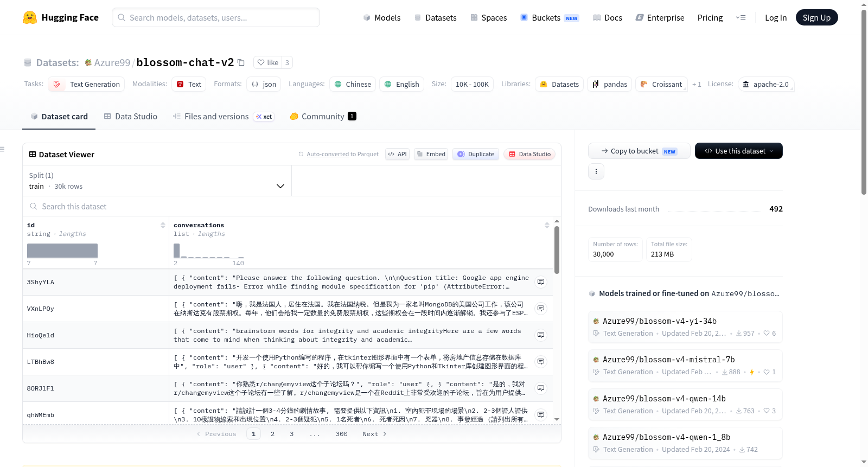Image resolution: width=868 pixels, height=467 pixels.
Task: Open Spaces in the top navigation
Action: [x=488, y=17]
